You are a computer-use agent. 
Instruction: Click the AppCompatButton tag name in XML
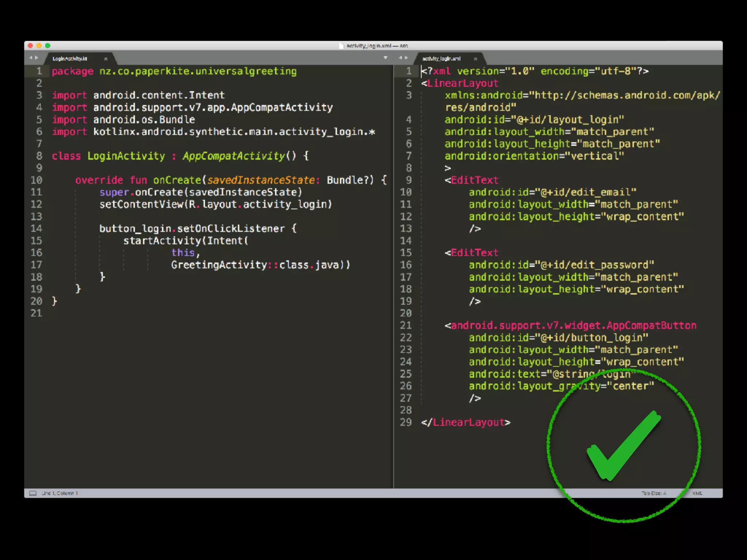pos(651,325)
